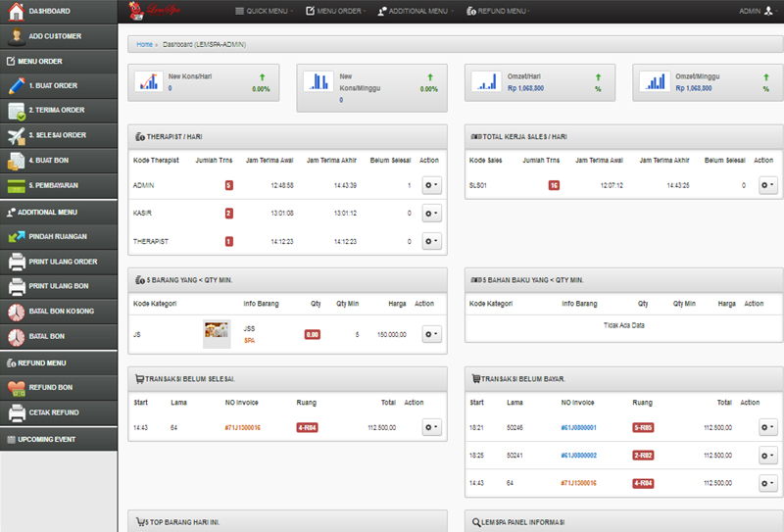The width and height of the screenshot is (784, 532).
Task: Click the LemSpa logo in header
Action: tap(154, 11)
